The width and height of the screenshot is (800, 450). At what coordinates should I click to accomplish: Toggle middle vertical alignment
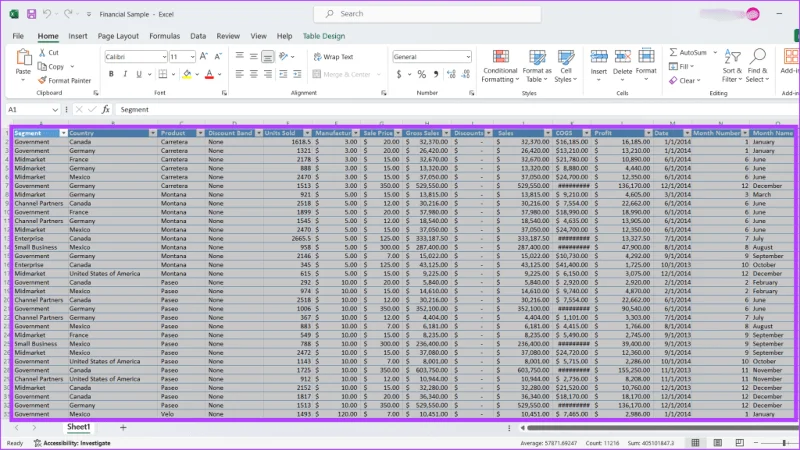coord(254,57)
